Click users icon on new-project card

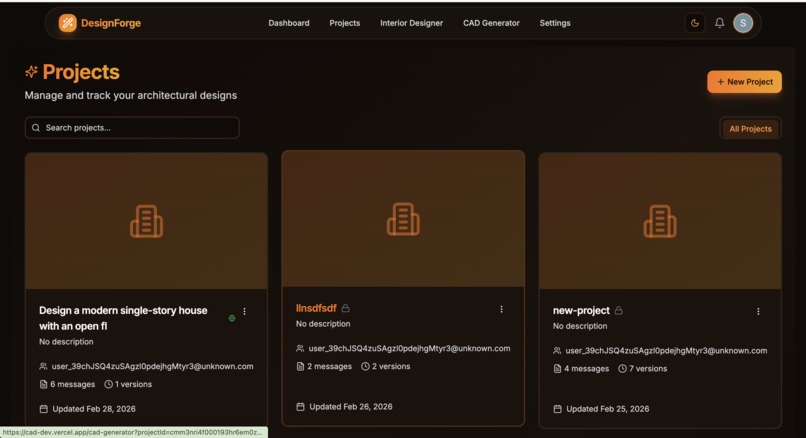coord(557,351)
